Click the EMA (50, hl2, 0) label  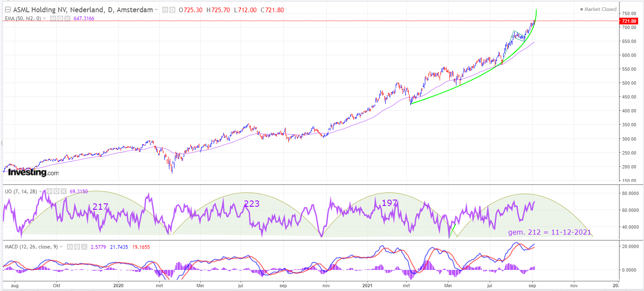tap(23, 19)
